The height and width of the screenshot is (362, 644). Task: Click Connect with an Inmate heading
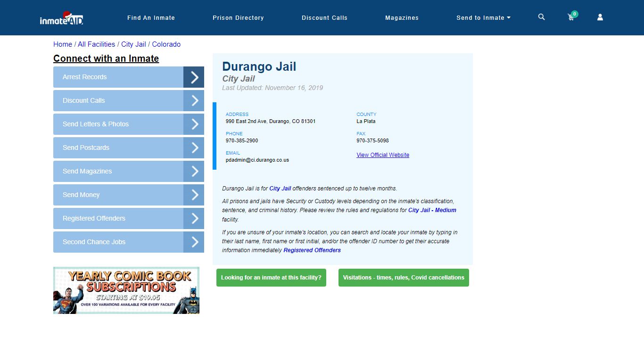tap(106, 58)
